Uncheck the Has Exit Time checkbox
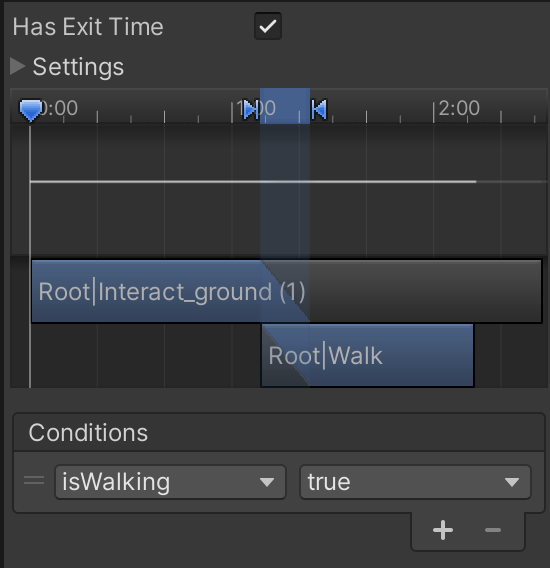This screenshot has width=550, height=568. tap(268, 26)
